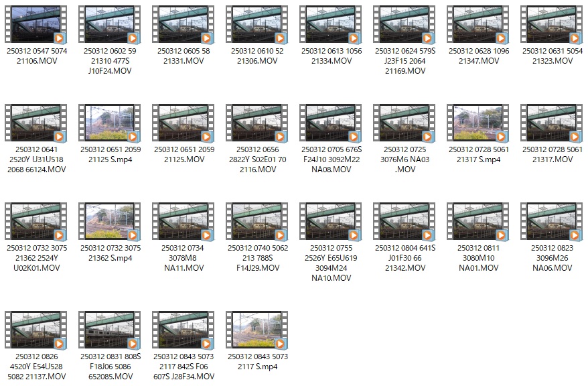Click icon of 250312 0826 4520Y E54U528 5082 21137.MOV
The image size is (588, 386).
click(36, 330)
